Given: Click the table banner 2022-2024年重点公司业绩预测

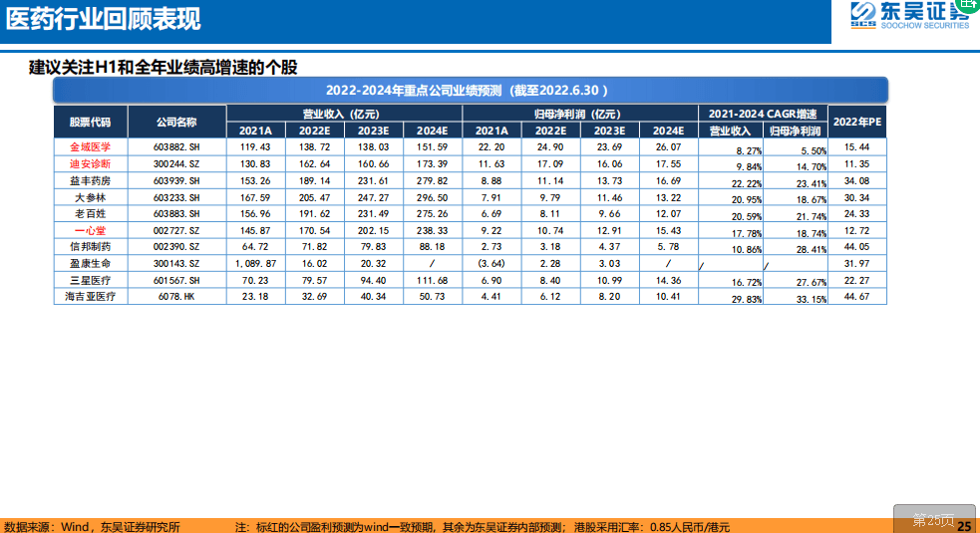Looking at the screenshot, I should click(x=470, y=90).
